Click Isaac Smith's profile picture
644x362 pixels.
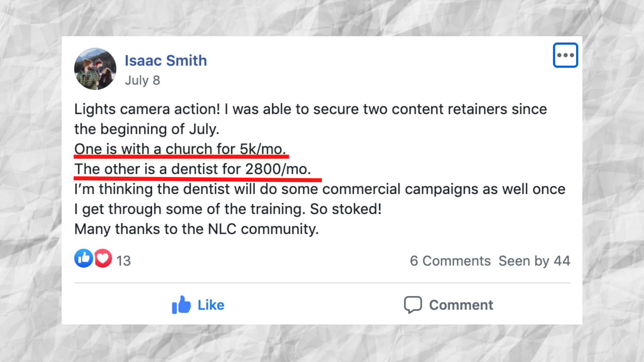pos(95,69)
